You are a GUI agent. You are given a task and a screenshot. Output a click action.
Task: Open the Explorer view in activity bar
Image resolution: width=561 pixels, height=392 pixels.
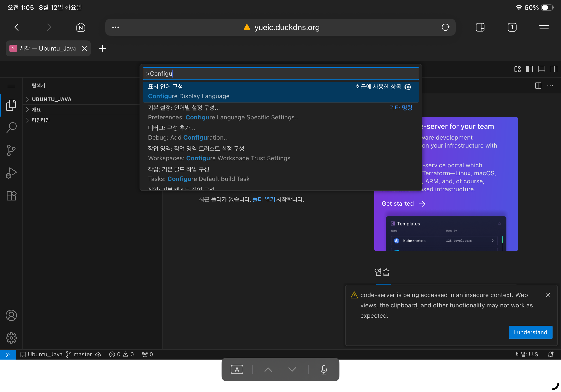[x=11, y=105]
